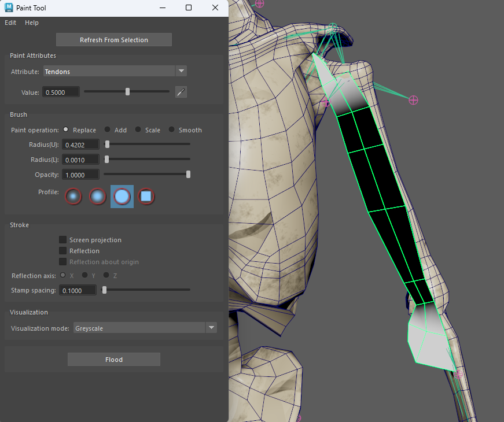The width and height of the screenshot is (504, 422).
Task: Click the Maya app icon in title bar
Action: point(9,8)
